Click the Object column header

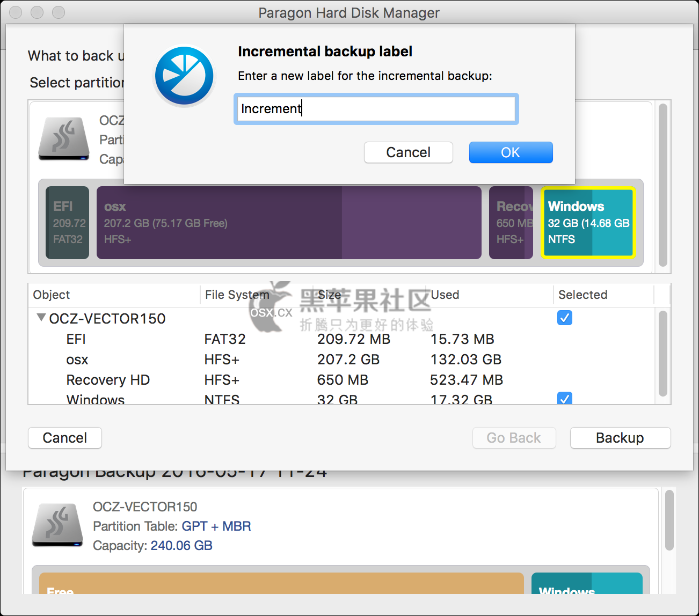[114, 295]
